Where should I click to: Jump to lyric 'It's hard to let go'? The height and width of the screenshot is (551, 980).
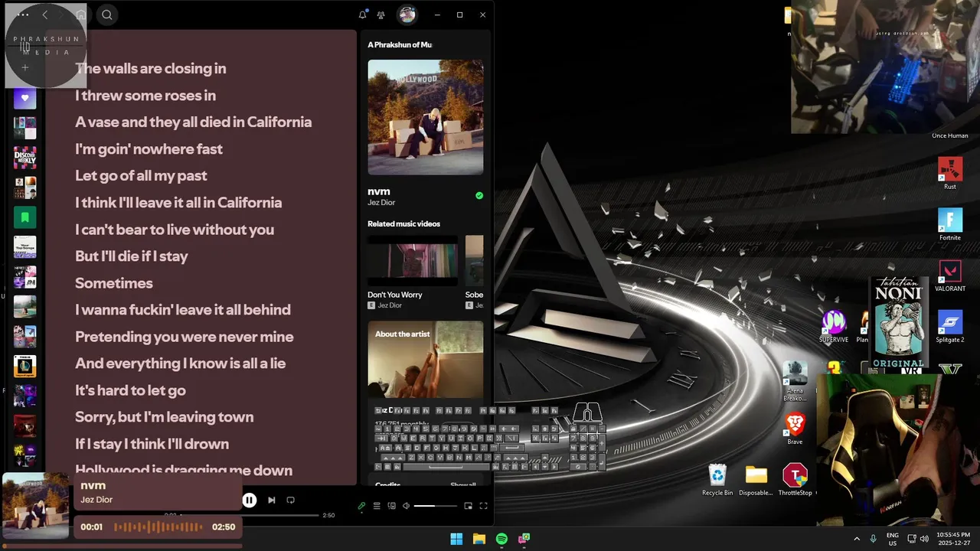point(130,390)
